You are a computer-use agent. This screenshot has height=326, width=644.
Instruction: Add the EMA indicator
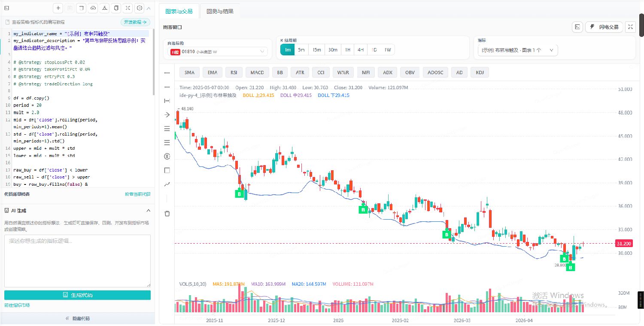coord(213,72)
